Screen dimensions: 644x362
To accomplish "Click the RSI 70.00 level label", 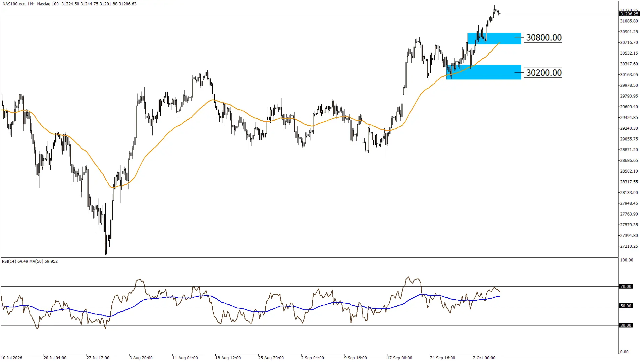I will coord(626,286).
